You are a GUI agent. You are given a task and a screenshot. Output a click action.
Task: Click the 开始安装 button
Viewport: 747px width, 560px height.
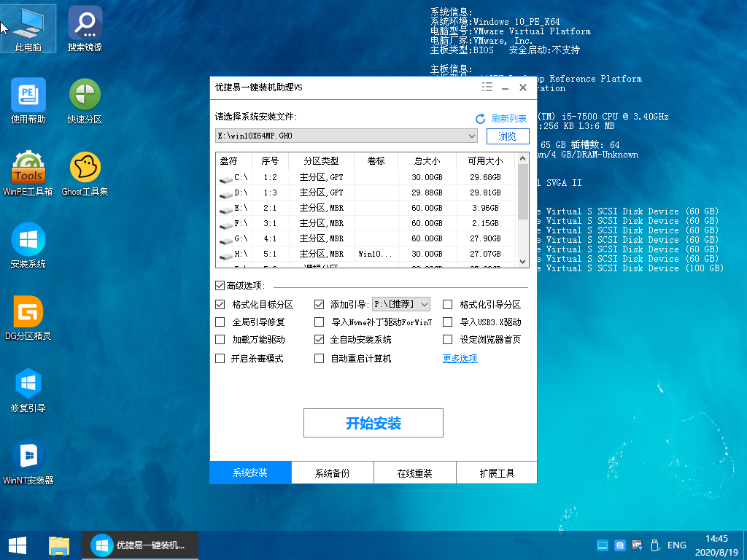click(x=373, y=423)
